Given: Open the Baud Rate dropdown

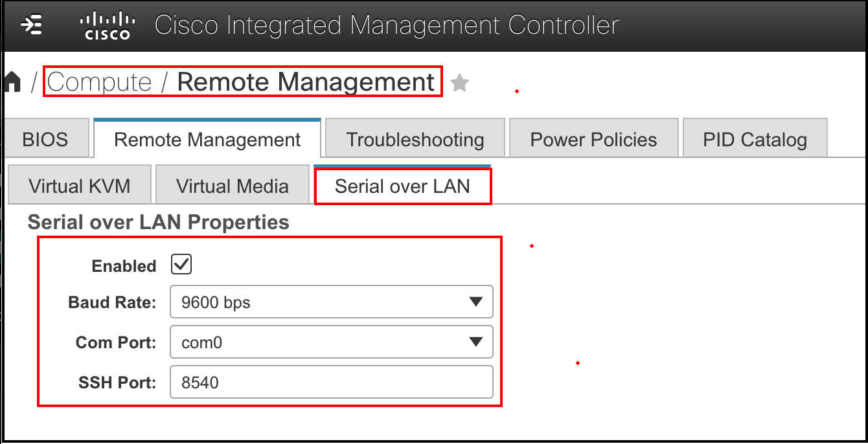Looking at the screenshot, I should [331, 302].
